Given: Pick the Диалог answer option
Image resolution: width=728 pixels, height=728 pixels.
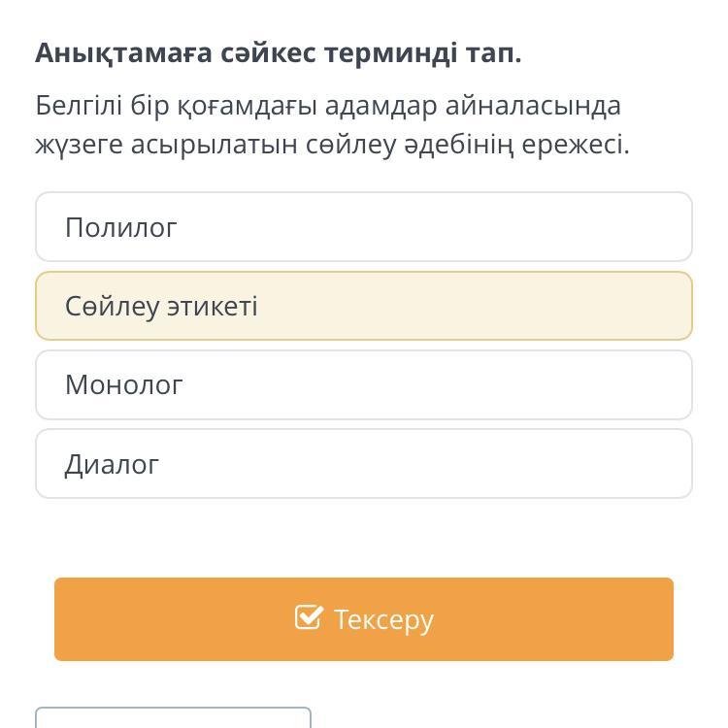Looking at the screenshot, I should click(364, 463).
